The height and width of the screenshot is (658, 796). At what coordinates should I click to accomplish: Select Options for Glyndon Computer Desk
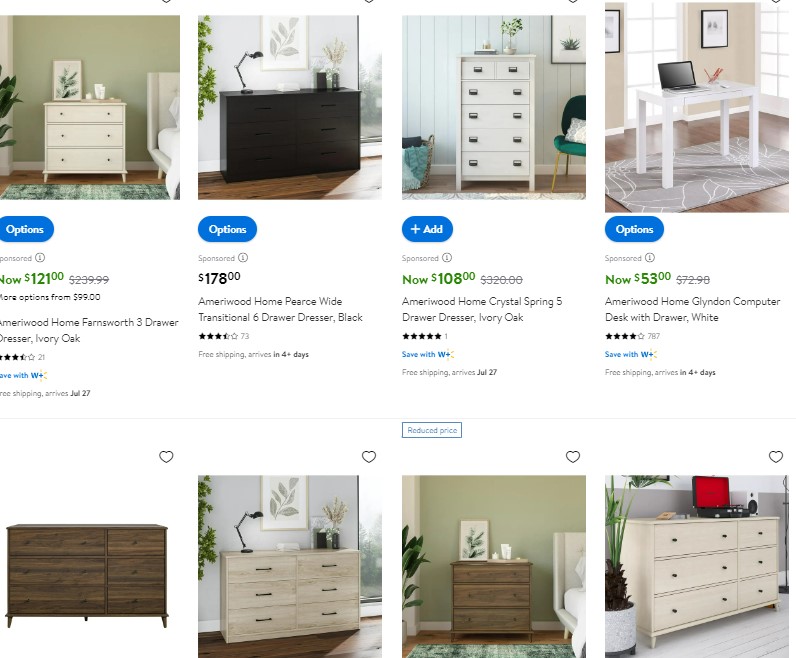click(634, 229)
